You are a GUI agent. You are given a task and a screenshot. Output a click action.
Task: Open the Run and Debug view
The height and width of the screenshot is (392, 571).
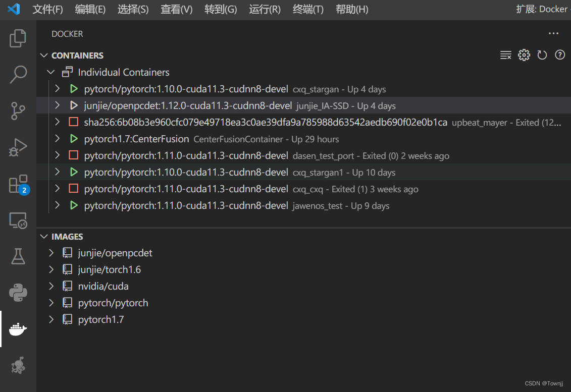(x=18, y=147)
